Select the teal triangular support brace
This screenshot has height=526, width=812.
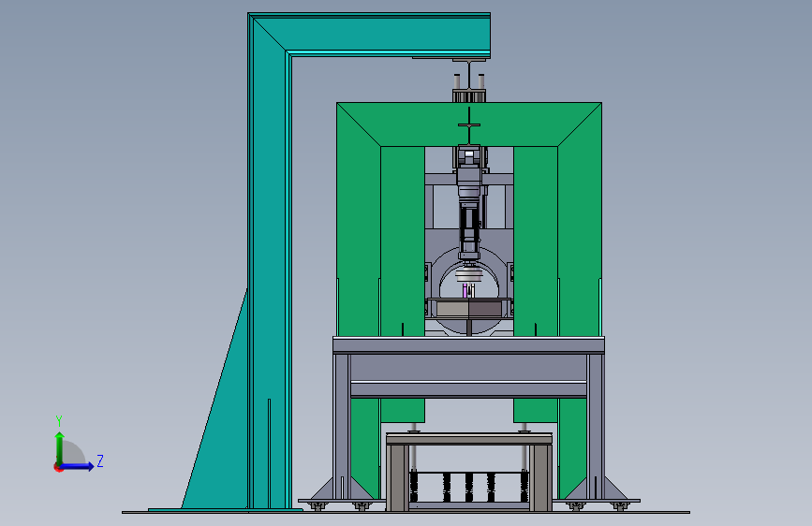[220, 415]
